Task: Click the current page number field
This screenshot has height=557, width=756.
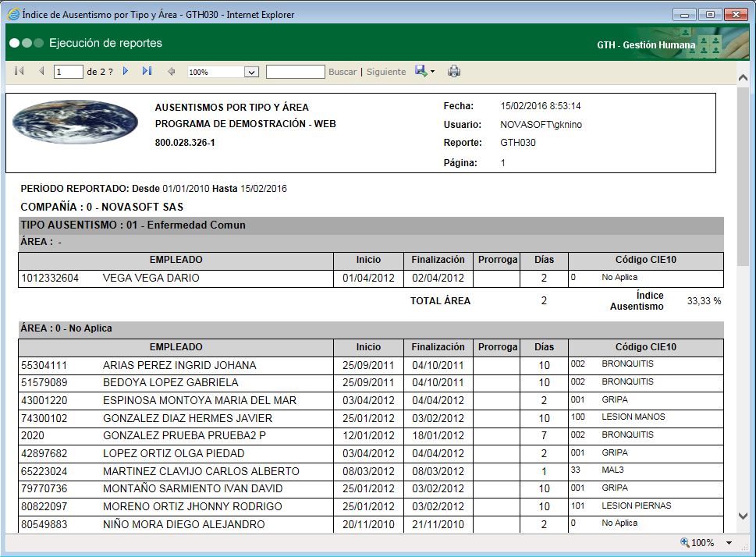Action: (x=69, y=72)
